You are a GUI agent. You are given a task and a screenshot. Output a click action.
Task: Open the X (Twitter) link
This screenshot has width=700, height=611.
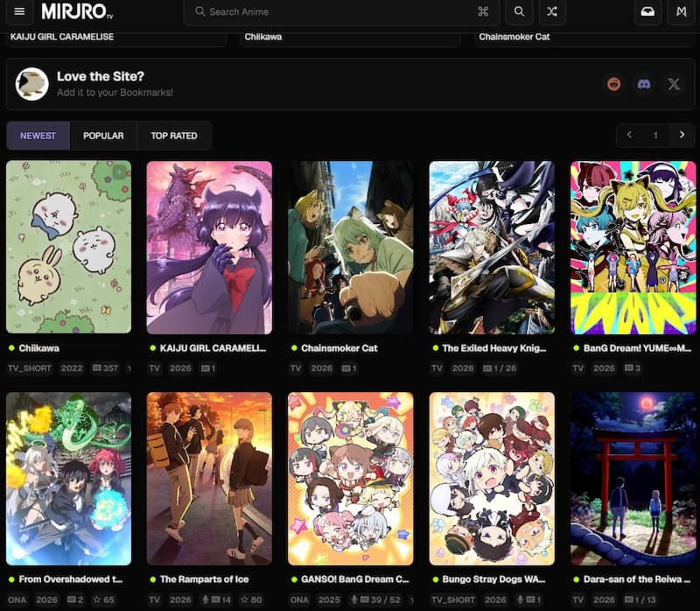tap(674, 84)
